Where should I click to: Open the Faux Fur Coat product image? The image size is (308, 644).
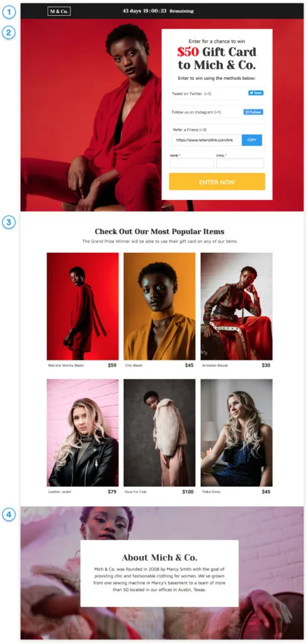[159, 433]
